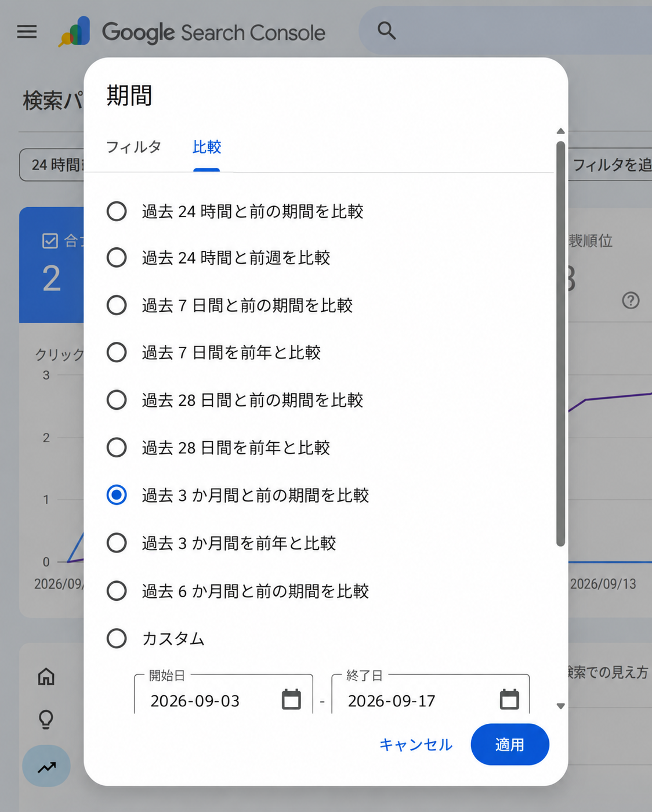Screen dimensions: 652x812
Task: Click the top search bar field
Action: point(505,31)
